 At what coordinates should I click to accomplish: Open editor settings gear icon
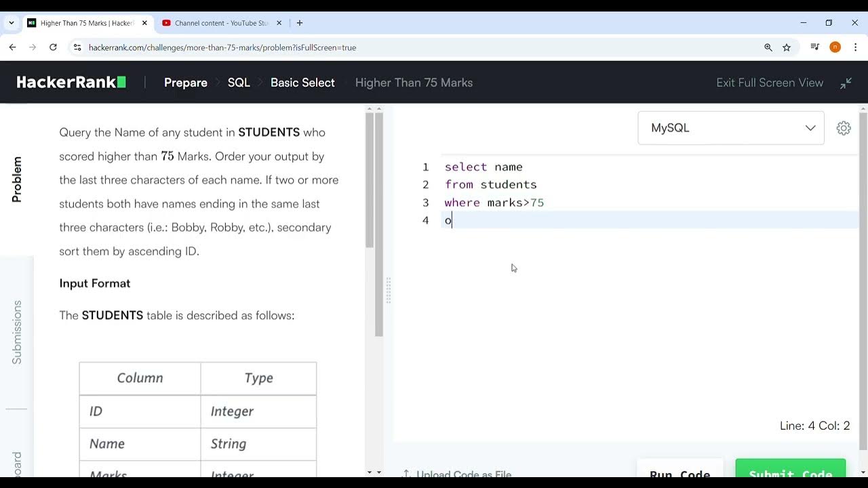[x=844, y=128]
